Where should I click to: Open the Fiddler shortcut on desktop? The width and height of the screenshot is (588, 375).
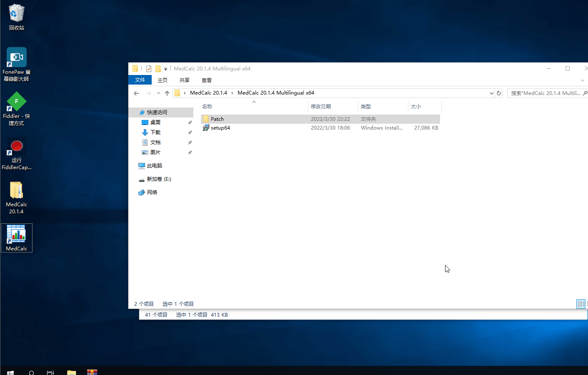tap(17, 109)
